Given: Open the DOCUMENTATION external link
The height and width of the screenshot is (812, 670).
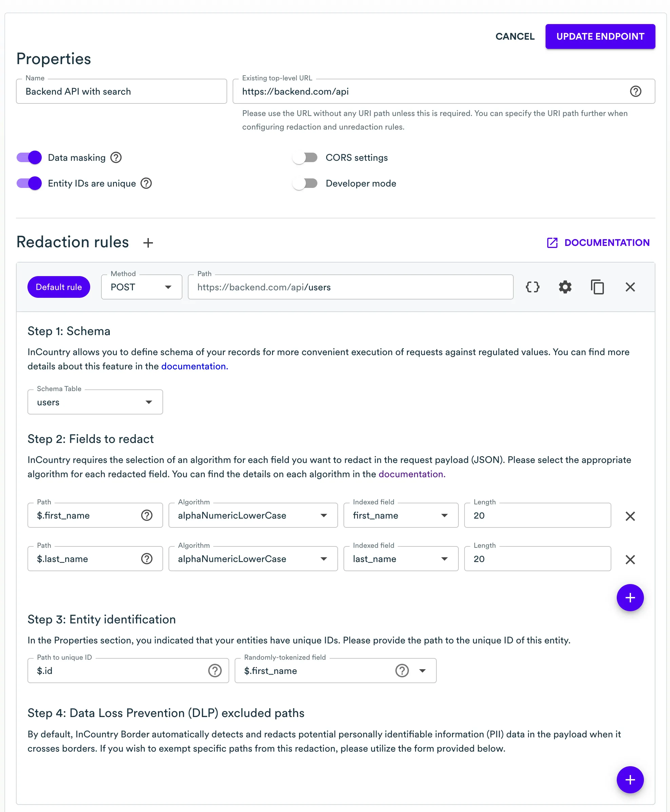Looking at the screenshot, I should click(598, 243).
